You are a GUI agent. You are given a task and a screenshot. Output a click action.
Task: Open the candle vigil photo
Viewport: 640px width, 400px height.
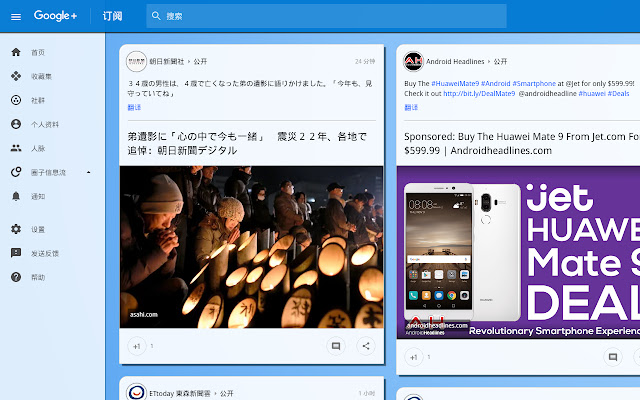251,247
